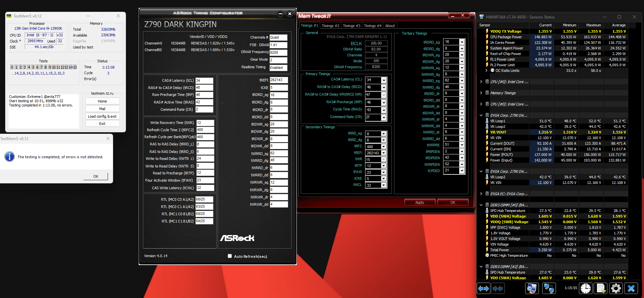Click HWiNFO collapse-columns inward arrows icon
644x298 pixels.
tap(498, 288)
